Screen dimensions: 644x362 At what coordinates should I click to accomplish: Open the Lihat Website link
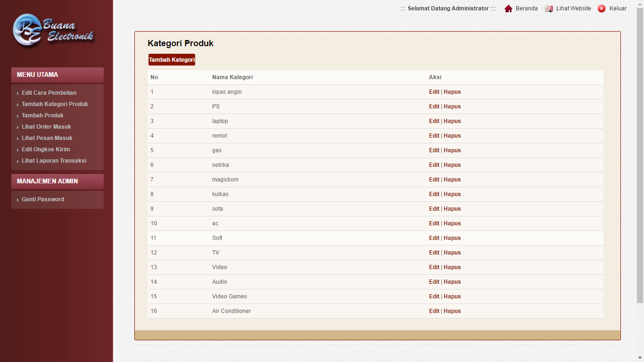tap(573, 8)
